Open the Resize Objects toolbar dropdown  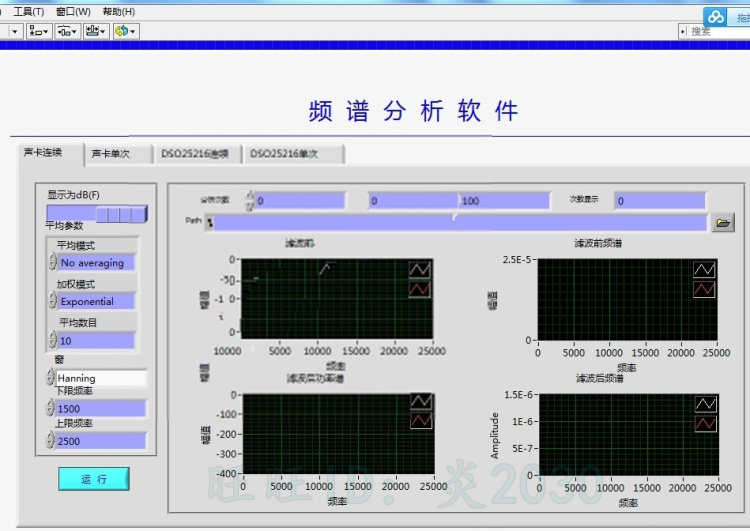pos(96,32)
